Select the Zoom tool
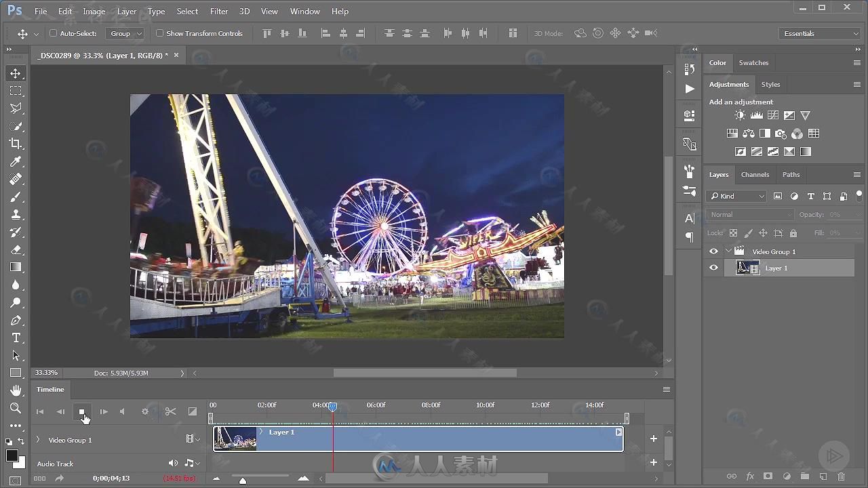 16,408
